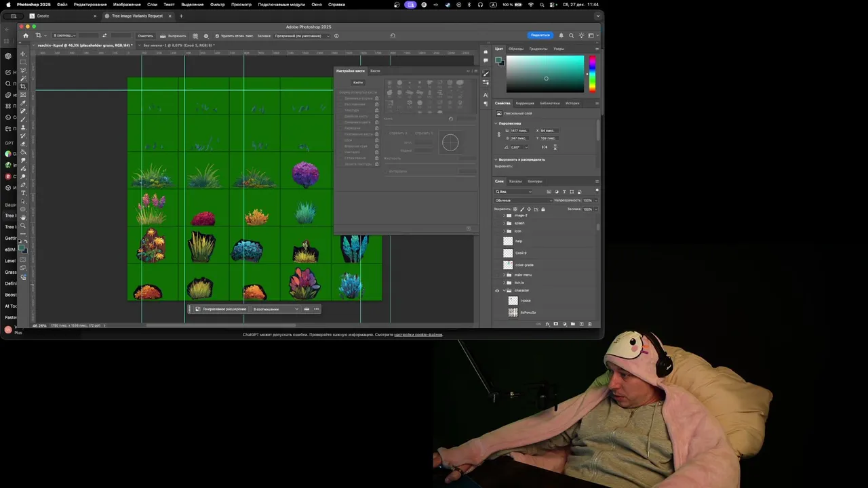Open the generative expand ratio dropdown
The width and height of the screenshot is (868, 488).
coord(275,309)
